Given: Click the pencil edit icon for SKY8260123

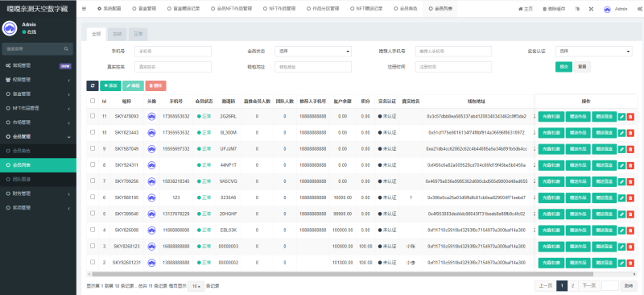Looking at the screenshot, I should tap(621, 247).
